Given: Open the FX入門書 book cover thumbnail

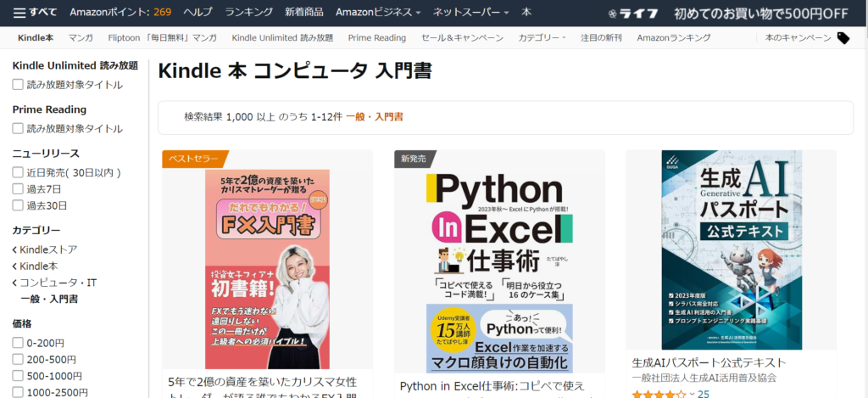Looking at the screenshot, I should coord(267,257).
